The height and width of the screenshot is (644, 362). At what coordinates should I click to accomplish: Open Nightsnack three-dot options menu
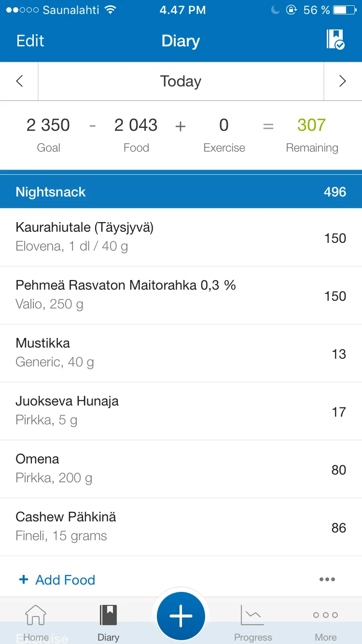click(x=327, y=579)
